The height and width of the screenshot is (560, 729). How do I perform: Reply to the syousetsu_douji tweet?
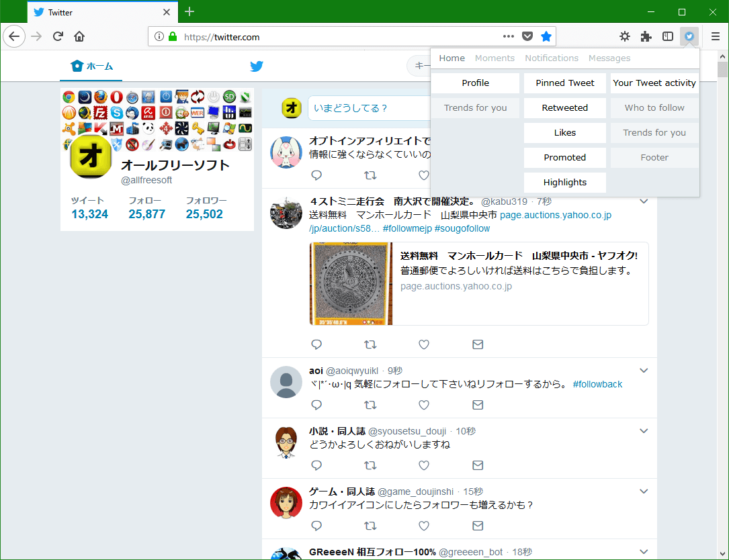click(x=316, y=465)
